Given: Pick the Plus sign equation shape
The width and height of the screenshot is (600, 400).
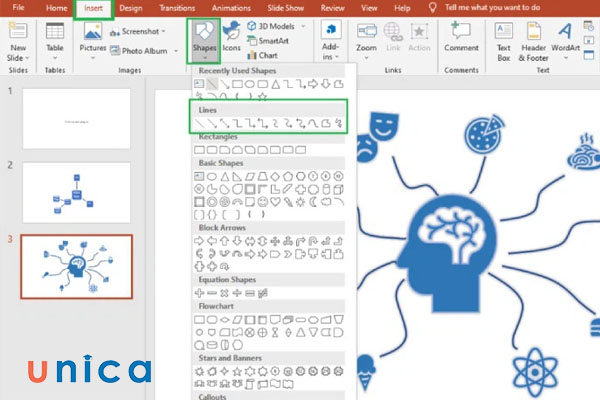Looking at the screenshot, I should [199, 293].
